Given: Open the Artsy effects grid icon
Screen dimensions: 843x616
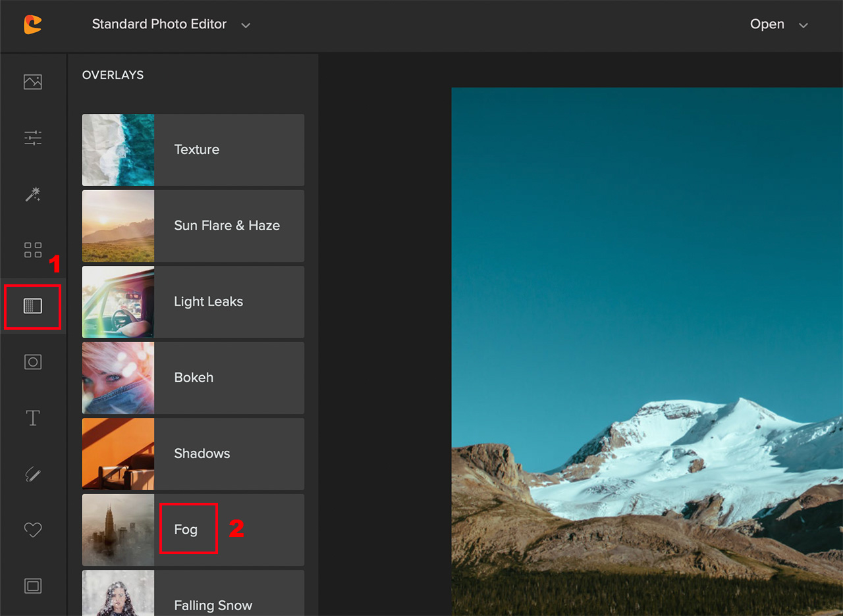Looking at the screenshot, I should click(33, 250).
